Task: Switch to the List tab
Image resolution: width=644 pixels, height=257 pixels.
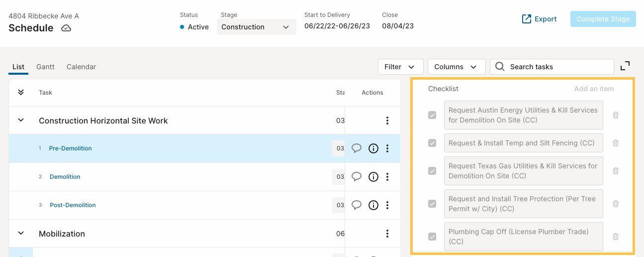Action: point(18,67)
